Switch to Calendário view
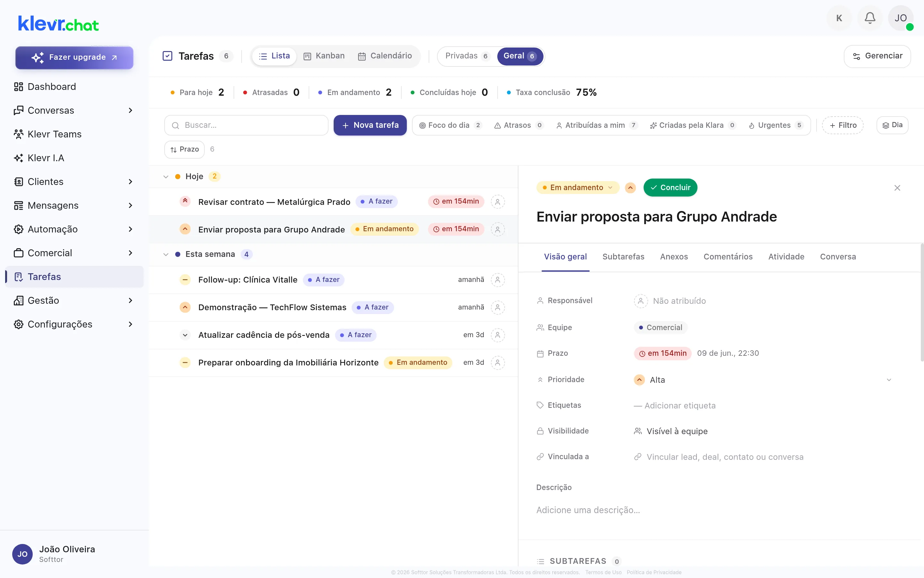The height and width of the screenshot is (578, 924). [385, 56]
